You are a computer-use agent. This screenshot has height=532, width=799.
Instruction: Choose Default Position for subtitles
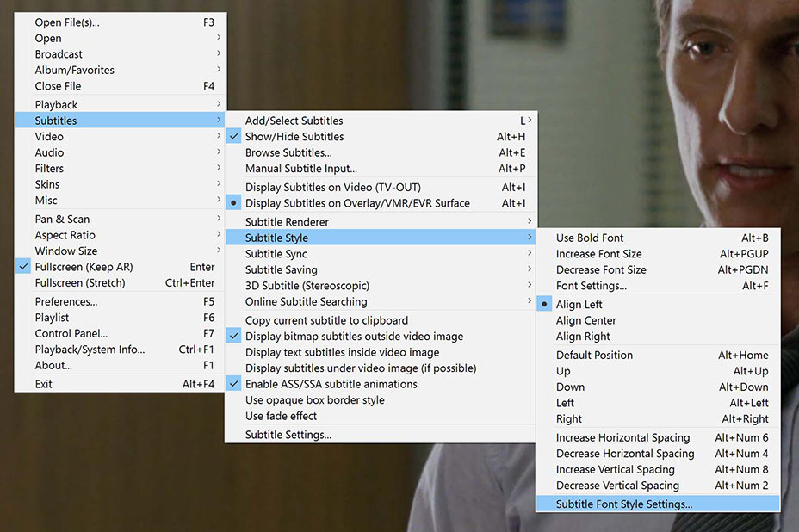click(594, 356)
